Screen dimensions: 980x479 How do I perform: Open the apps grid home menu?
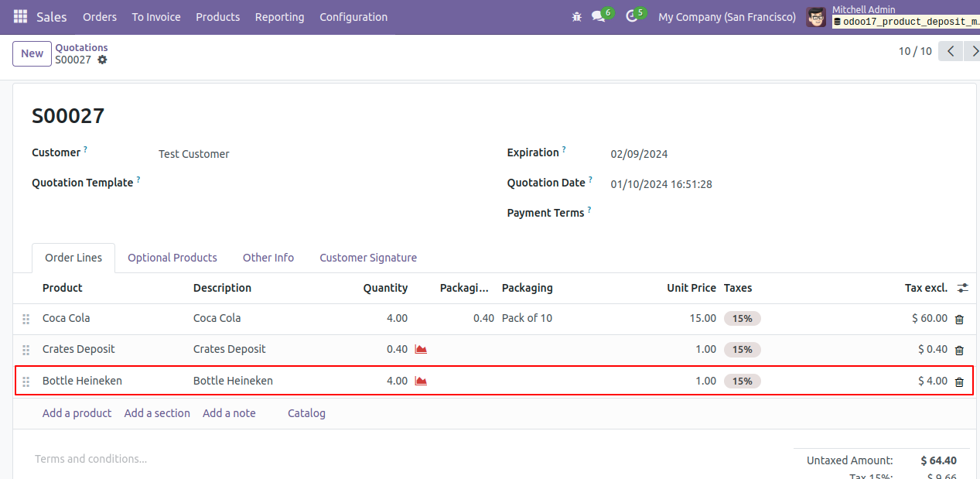tap(20, 16)
